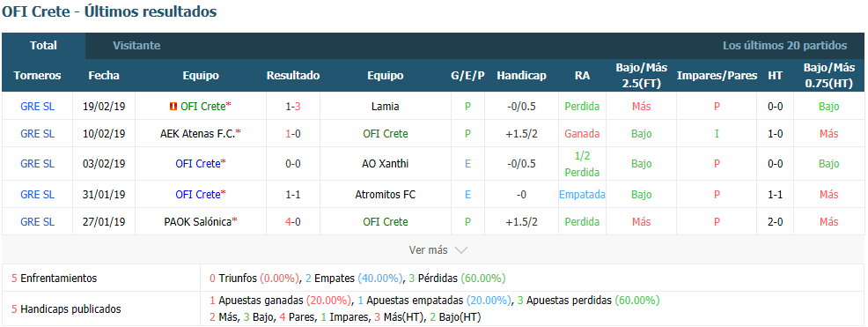Click the blue OFI Crete link dated 03/02/19

[198, 164]
